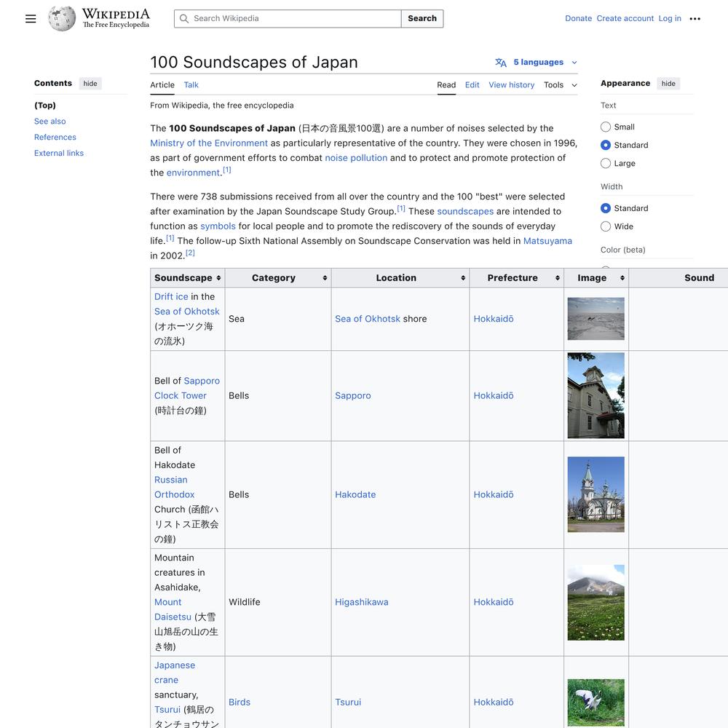Open the main menu hamburger icon
The width and height of the screenshot is (728, 728).
click(31, 19)
